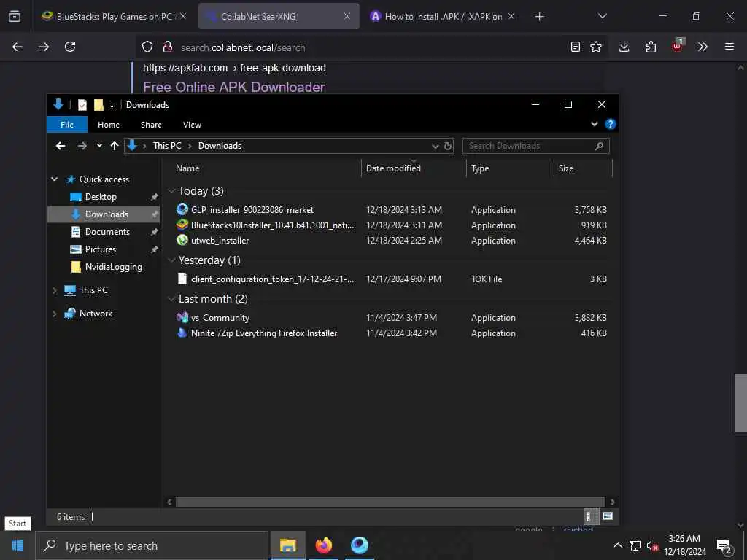The height and width of the screenshot is (560, 747).
Task: Open recent locations dropdown in Explorer
Action: click(x=99, y=146)
